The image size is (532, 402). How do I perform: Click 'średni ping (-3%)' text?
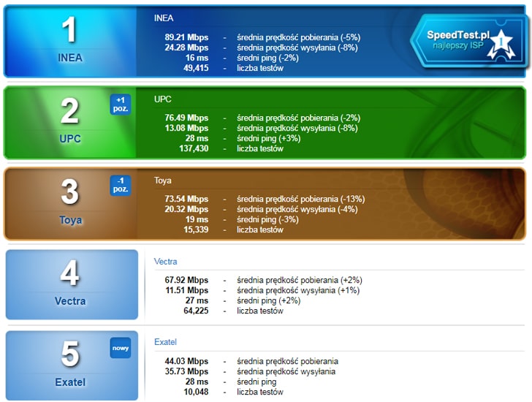coord(267,219)
